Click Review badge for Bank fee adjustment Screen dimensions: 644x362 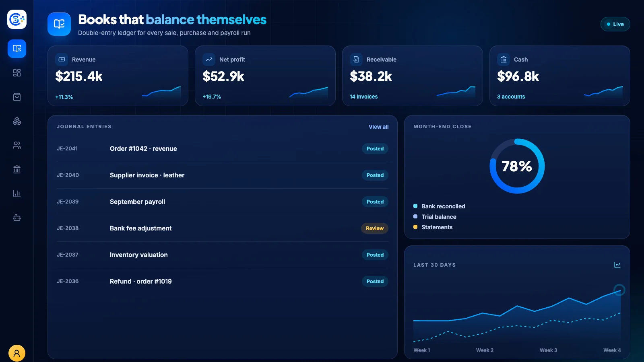(375, 228)
